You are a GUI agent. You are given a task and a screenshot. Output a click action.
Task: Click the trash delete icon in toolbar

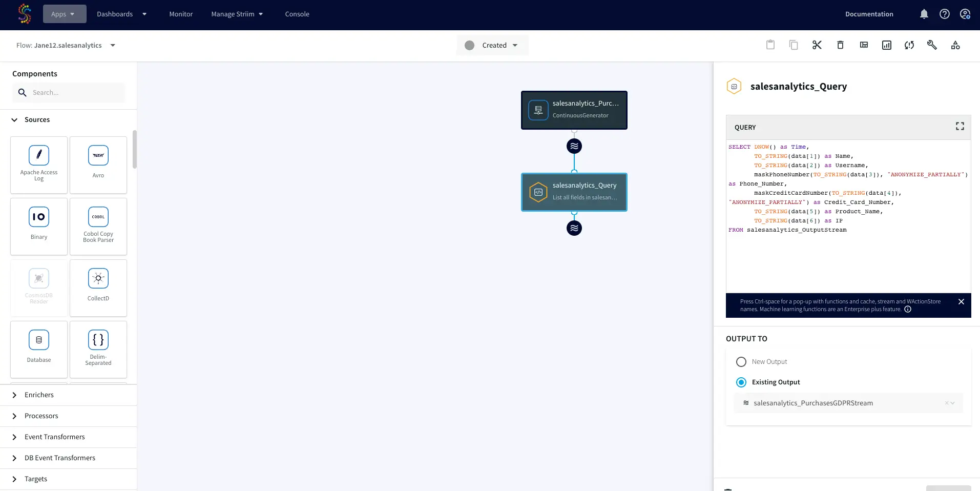click(x=840, y=45)
